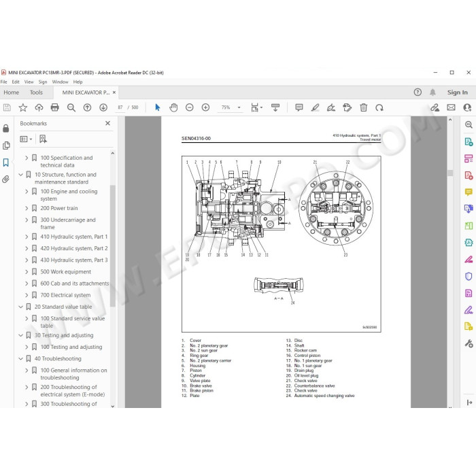Switch to the Tools tab
Image resolution: width=476 pixels, height=476 pixels.
[36, 92]
